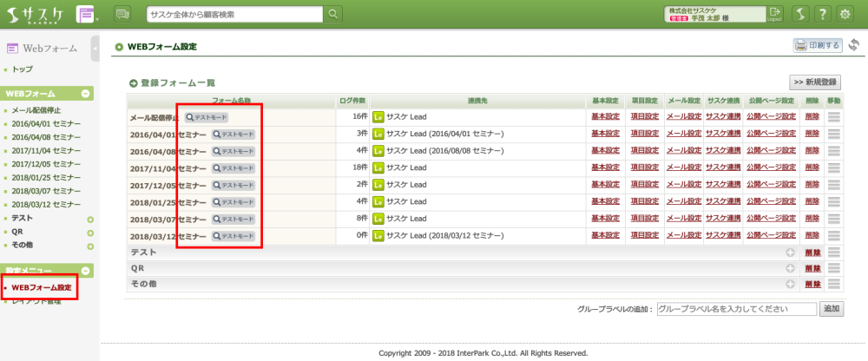
Task: Open 基本設定 link for メール配信停止
Action: pos(605,116)
